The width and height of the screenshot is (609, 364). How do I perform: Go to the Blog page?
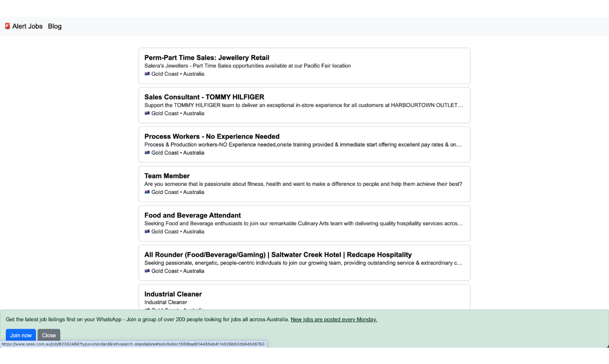[55, 26]
